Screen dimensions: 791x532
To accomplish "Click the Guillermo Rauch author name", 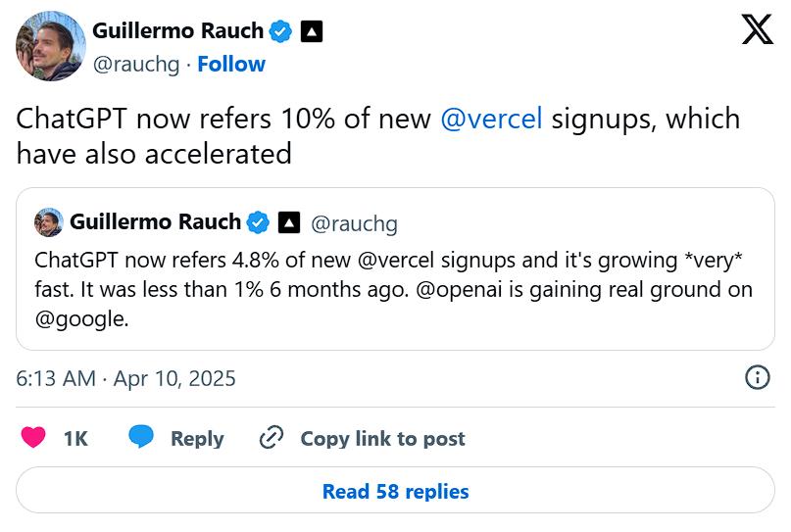I will click(x=177, y=31).
